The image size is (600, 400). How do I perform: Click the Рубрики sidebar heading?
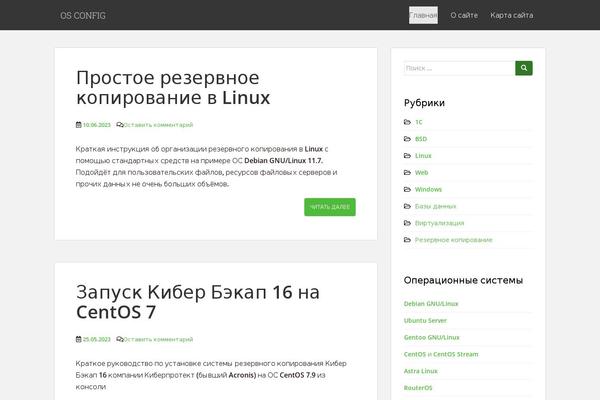[424, 103]
